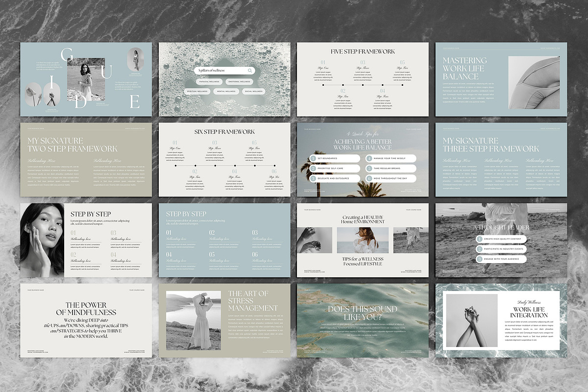The image size is (588, 392).
Task: Open The Art of Stress Management slide
Action: tap(224, 320)
